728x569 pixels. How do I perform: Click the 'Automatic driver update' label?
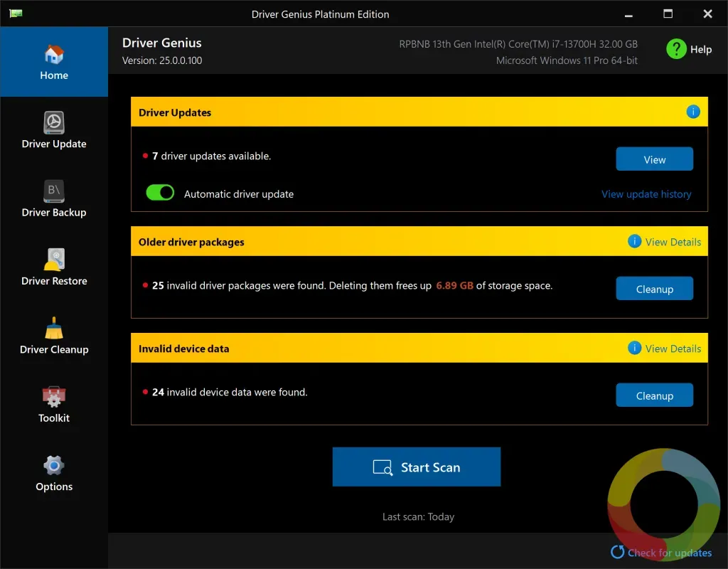[x=239, y=194]
